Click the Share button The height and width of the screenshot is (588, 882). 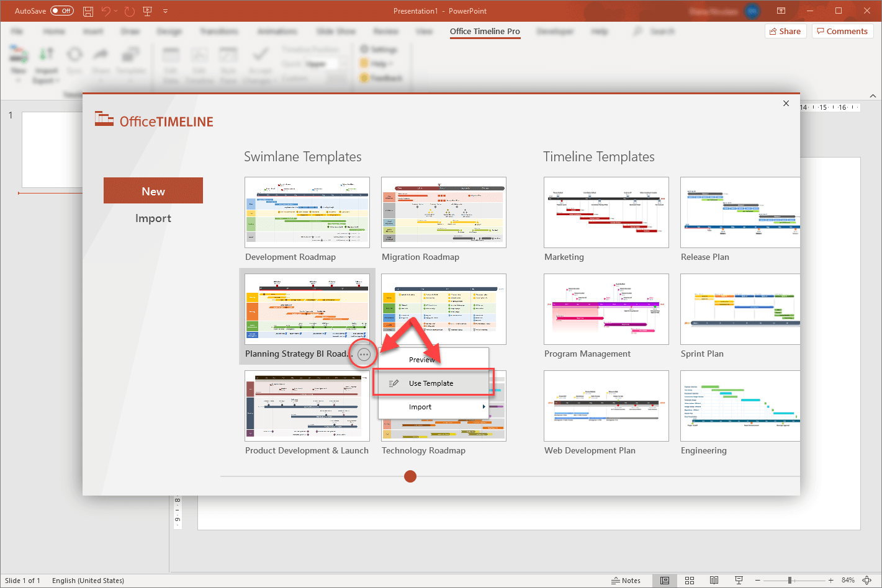pyautogui.click(x=785, y=31)
